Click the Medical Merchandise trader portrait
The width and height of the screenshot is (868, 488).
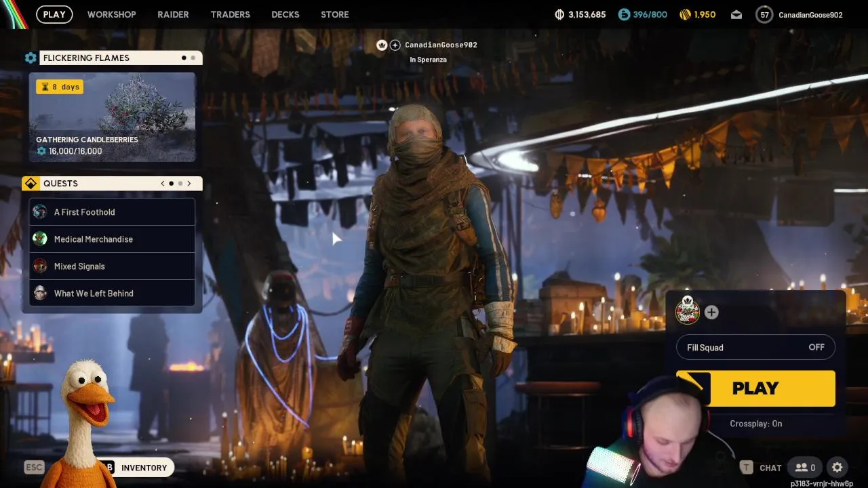[x=40, y=239]
